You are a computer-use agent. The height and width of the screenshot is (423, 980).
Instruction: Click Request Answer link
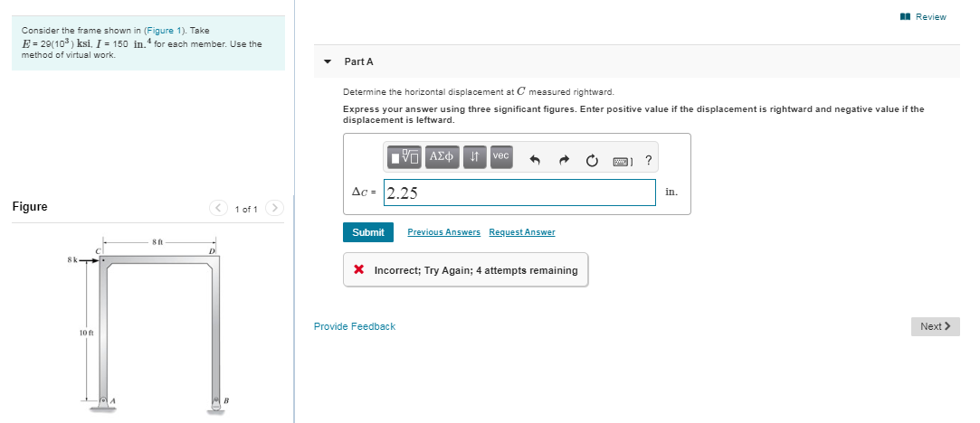pos(522,232)
